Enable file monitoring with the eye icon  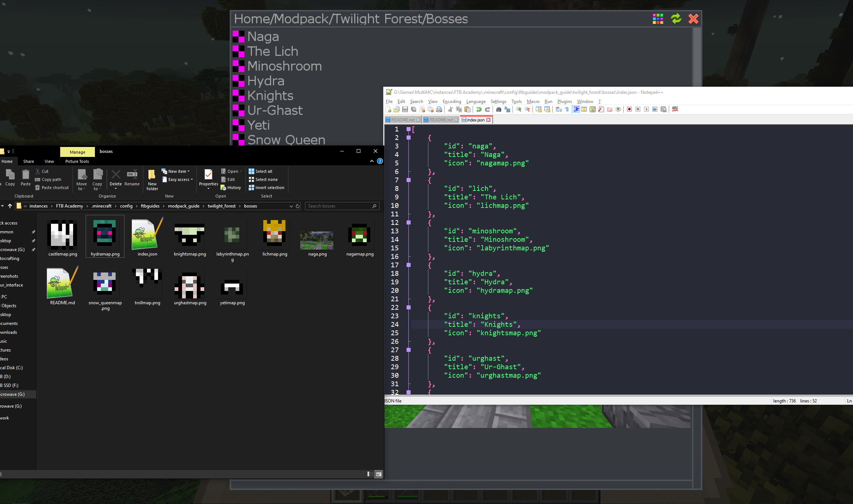pos(618,109)
